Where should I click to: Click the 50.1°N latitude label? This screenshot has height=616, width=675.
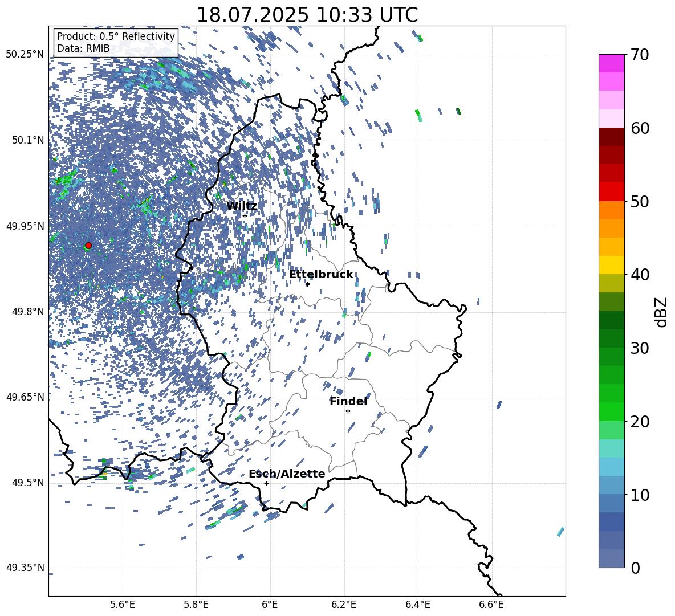coord(28,140)
